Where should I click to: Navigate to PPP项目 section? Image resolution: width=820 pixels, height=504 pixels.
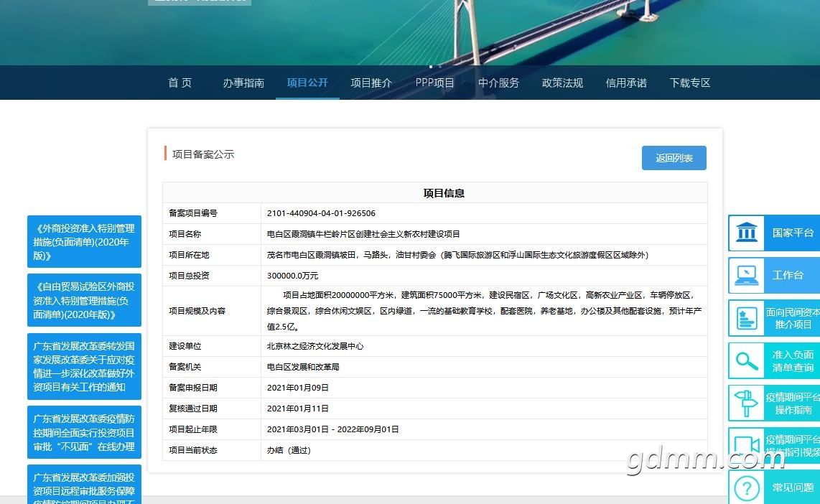click(x=434, y=83)
